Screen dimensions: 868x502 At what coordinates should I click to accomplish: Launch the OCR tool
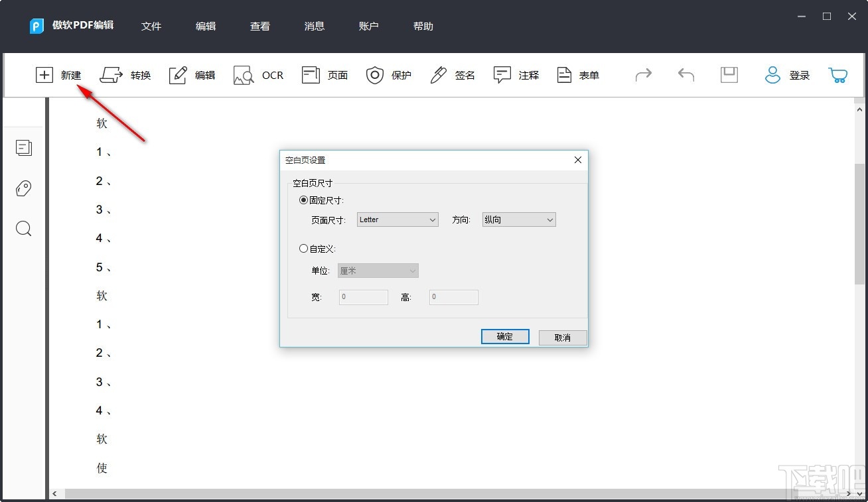click(x=259, y=75)
